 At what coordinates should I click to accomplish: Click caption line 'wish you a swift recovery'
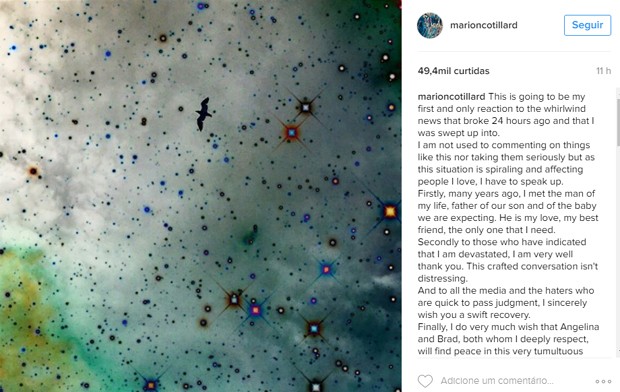tap(473, 315)
